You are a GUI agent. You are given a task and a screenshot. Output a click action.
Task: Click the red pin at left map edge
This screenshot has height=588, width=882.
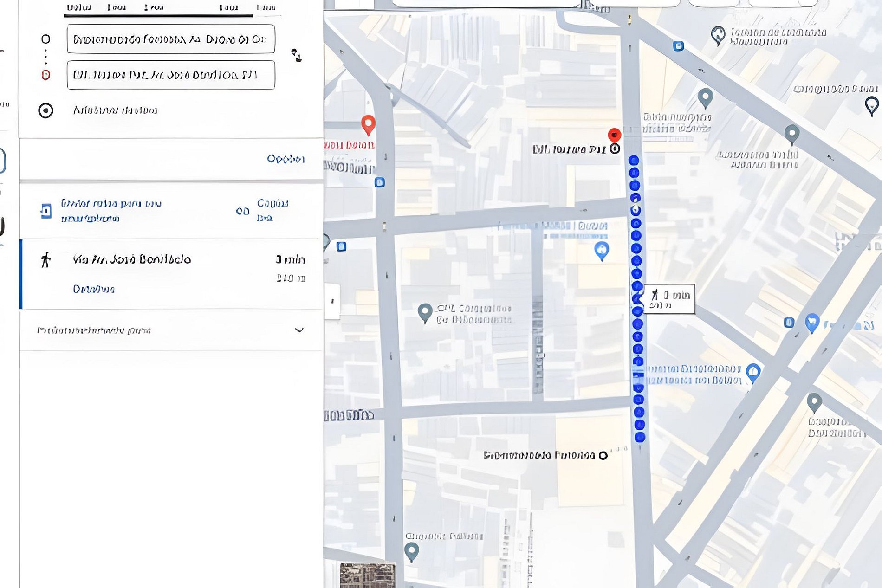368,124
